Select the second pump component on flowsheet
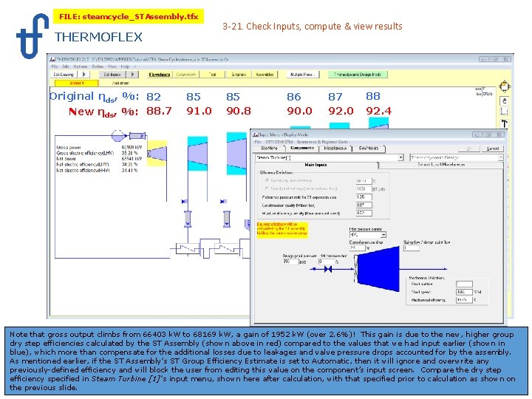The image size is (532, 399). click(227, 219)
